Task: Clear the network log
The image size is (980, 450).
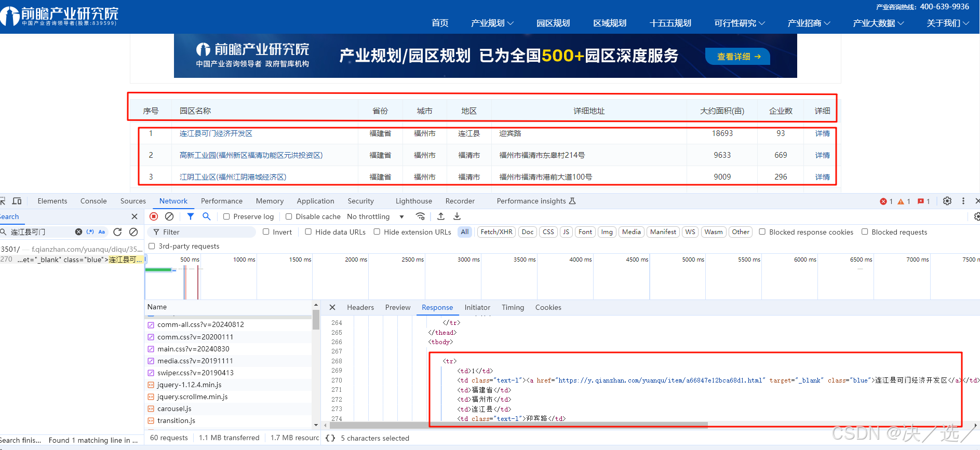Action: point(169,216)
